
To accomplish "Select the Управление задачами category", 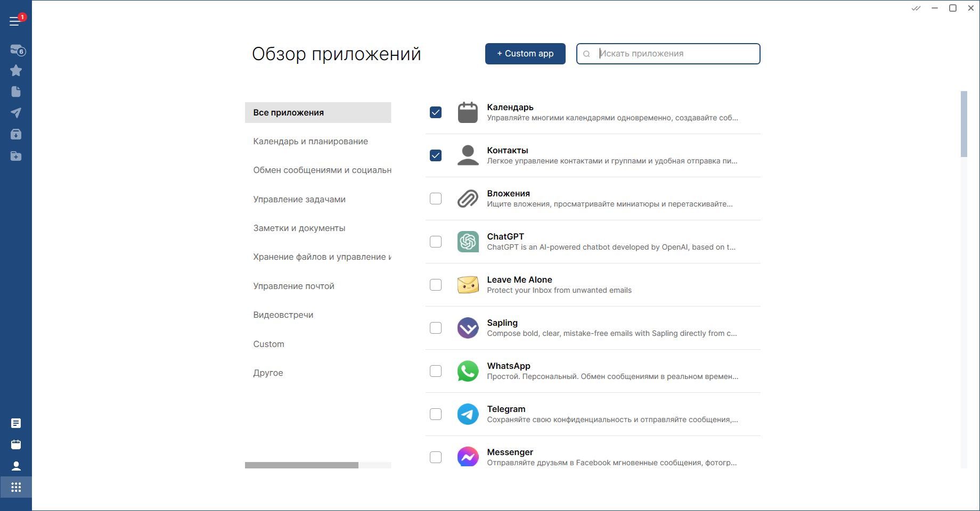I will tap(299, 200).
